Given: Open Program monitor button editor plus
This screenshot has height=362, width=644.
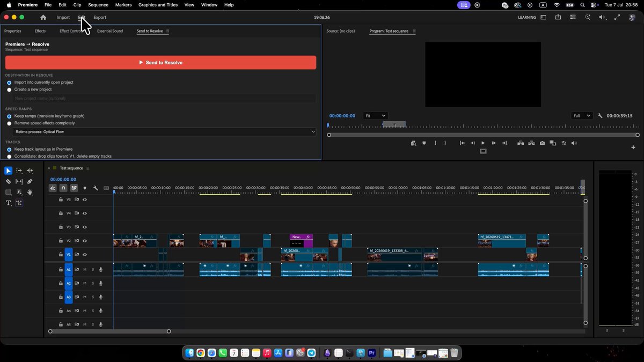Looking at the screenshot, I should pyautogui.click(x=633, y=147).
